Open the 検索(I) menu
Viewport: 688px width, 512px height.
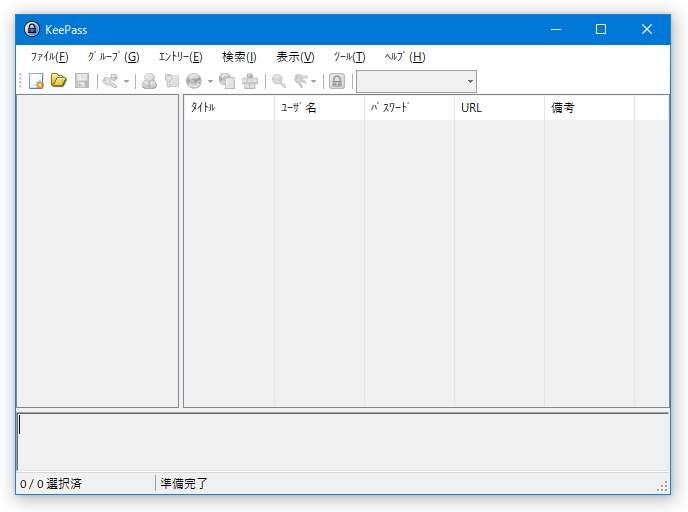[239, 57]
